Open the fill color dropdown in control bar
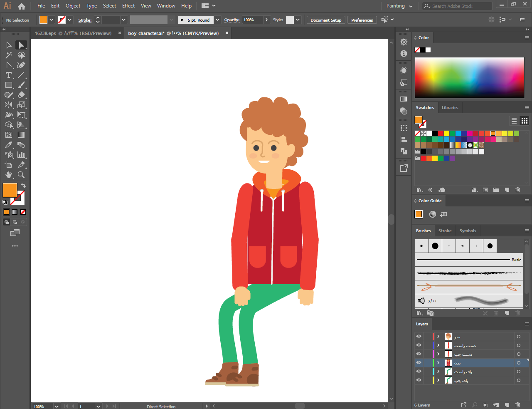Screen dimensions: 532x409 pos(52,20)
